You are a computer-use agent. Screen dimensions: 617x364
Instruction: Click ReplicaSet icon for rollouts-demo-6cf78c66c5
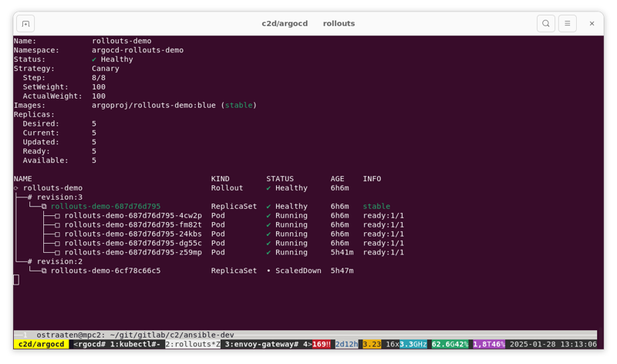click(44, 271)
